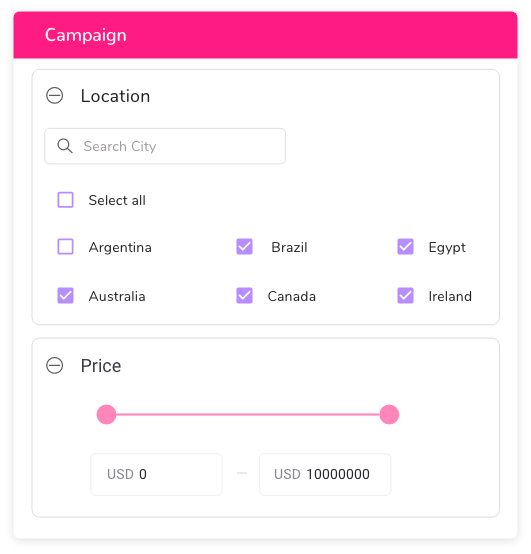Screen dimensions: 531x554
Task: Click the maximum price slider handle
Action: tap(389, 414)
